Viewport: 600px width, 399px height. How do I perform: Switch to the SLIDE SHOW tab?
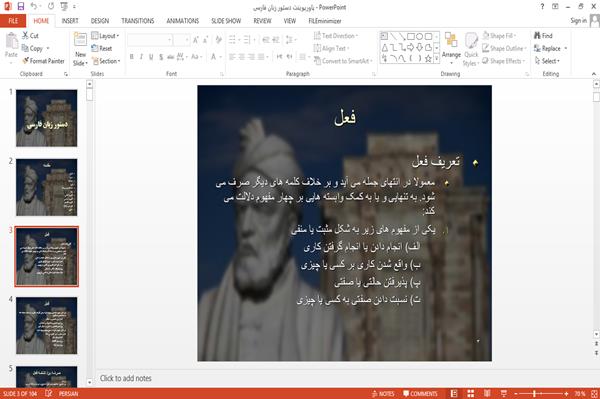click(x=226, y=21)
